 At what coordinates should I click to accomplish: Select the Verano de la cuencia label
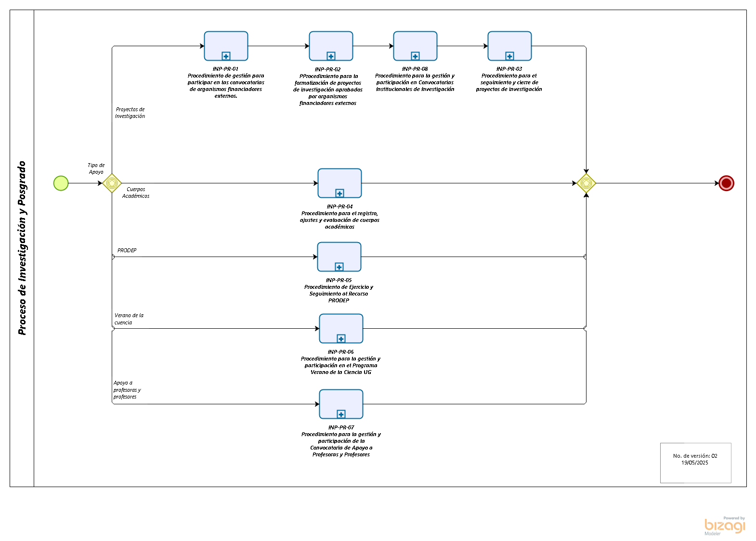point(129,319)
